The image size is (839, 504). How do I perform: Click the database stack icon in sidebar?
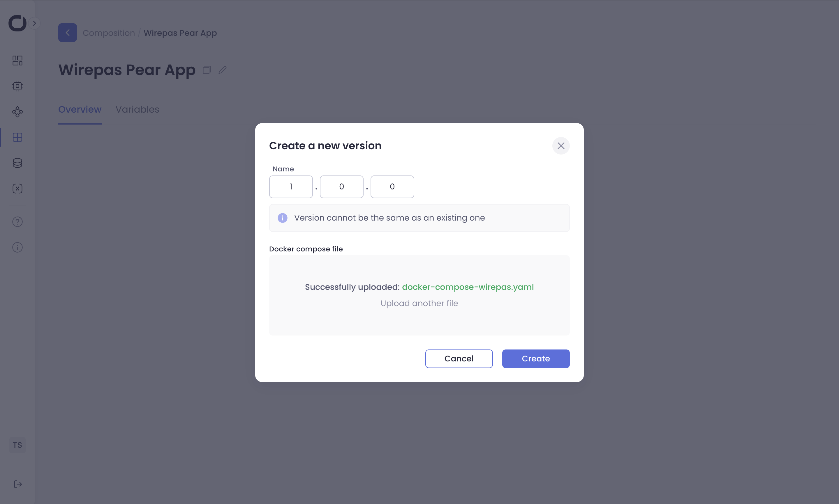click(x=17, y=163)
